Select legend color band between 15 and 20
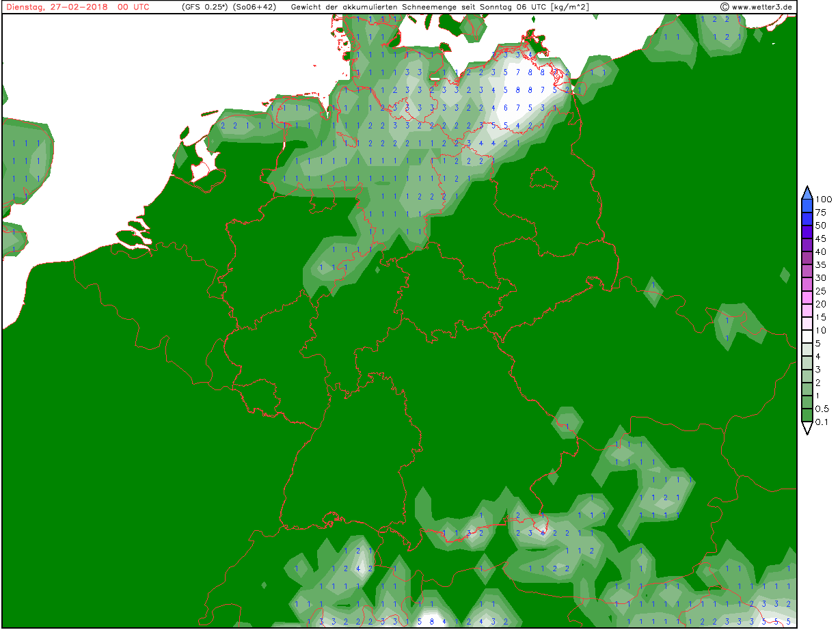 [807, 310]
